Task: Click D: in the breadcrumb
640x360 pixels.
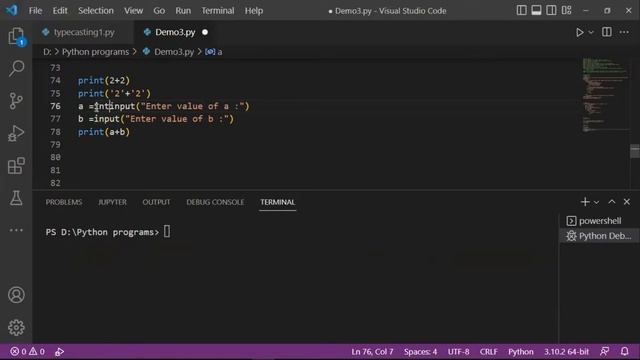Action: tap(47, 52)
